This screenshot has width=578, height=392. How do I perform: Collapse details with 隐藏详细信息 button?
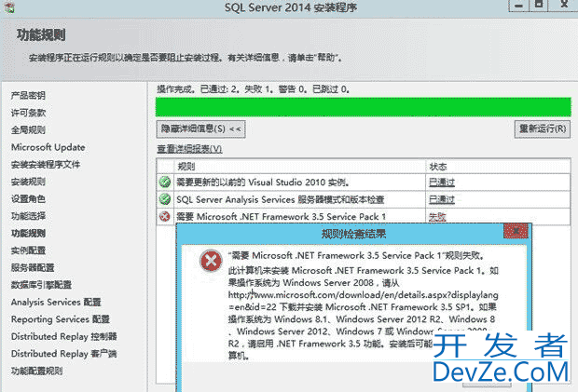[x=200, y=129]
